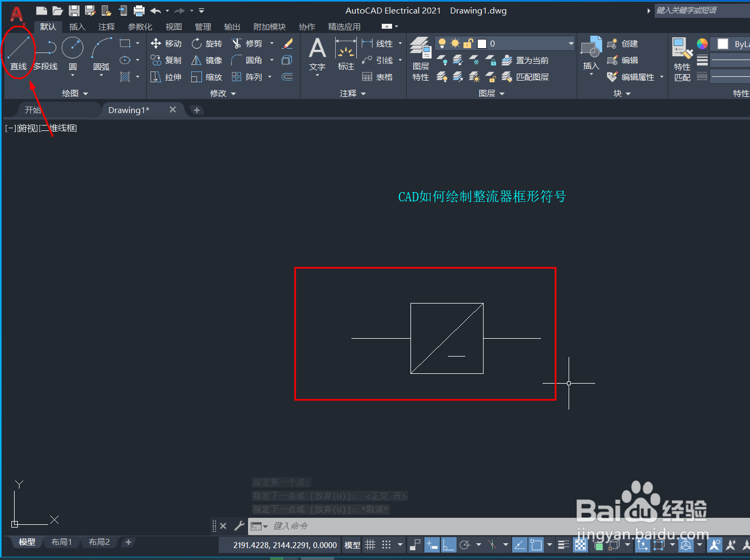Open the layer list dropdown showing 0

coord(571,43)
